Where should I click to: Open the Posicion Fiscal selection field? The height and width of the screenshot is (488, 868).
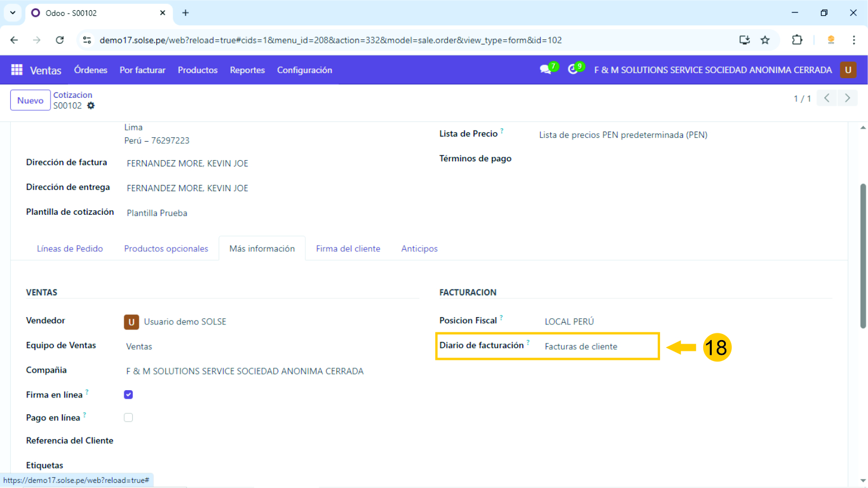(x=596, y=322)
